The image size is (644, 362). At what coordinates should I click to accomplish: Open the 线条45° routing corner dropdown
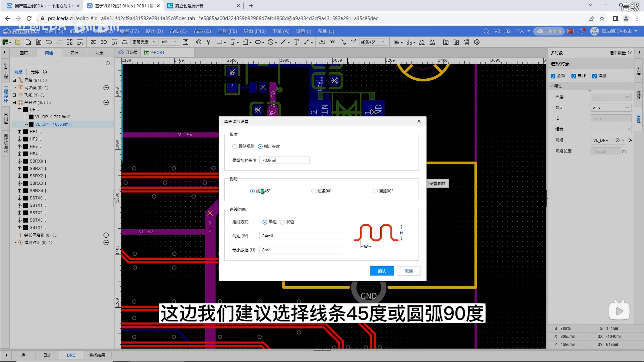[373, 42]
